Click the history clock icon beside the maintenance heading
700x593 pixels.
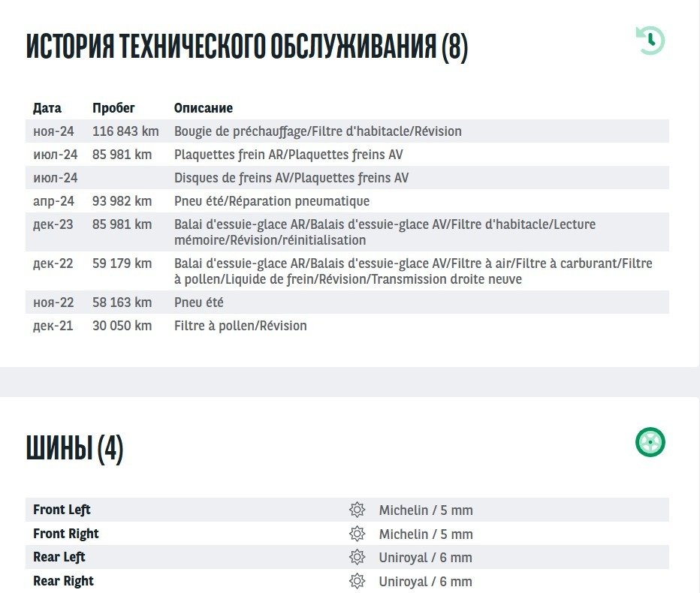[650, 41]
